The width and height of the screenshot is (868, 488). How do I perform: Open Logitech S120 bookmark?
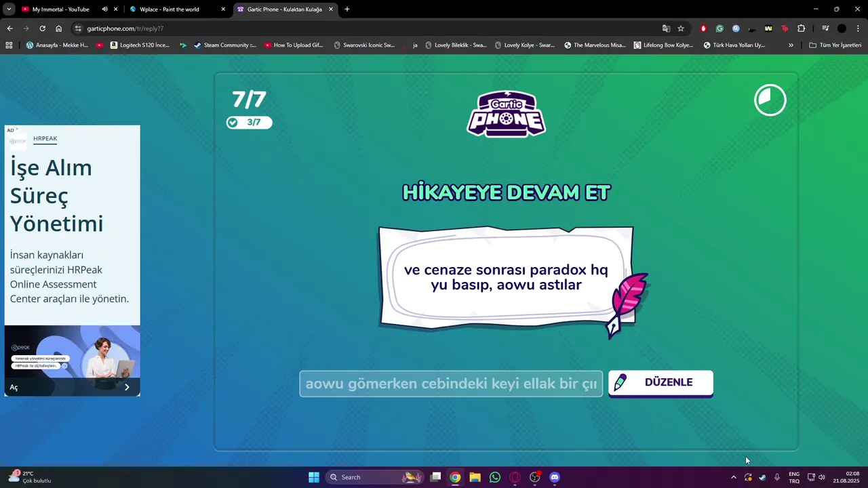[140, 45]
